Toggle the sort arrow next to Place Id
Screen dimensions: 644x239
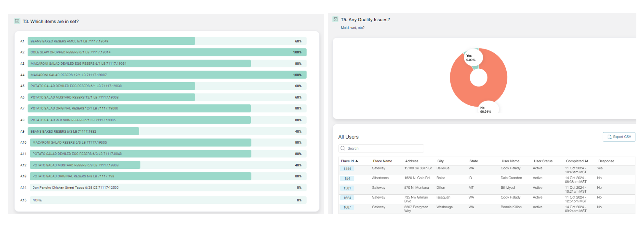(357, 161)
